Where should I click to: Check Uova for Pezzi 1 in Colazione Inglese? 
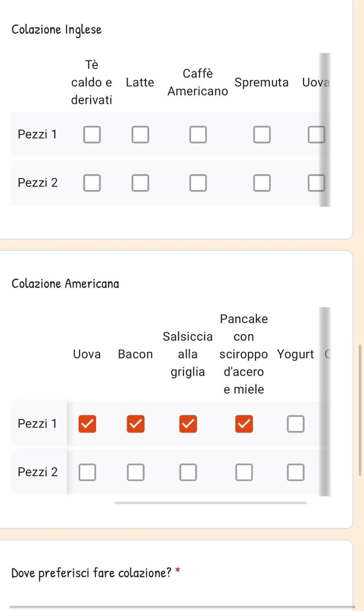(x=317, y=135)
